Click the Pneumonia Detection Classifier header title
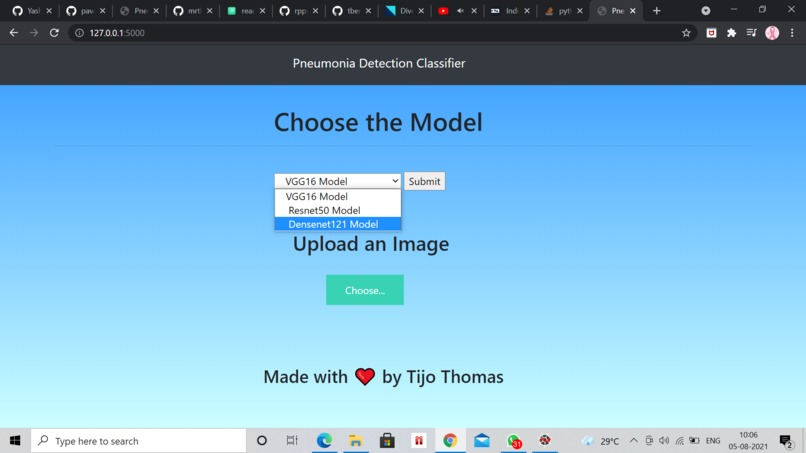806x453 pixels. (379, 63)
